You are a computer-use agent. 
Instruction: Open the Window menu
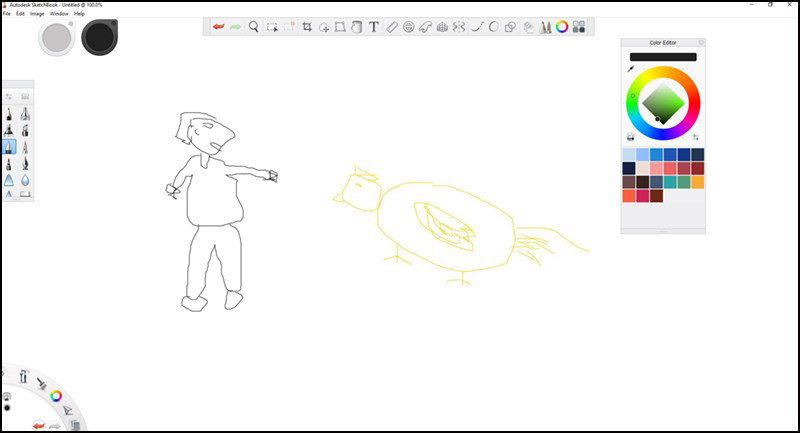59,14
